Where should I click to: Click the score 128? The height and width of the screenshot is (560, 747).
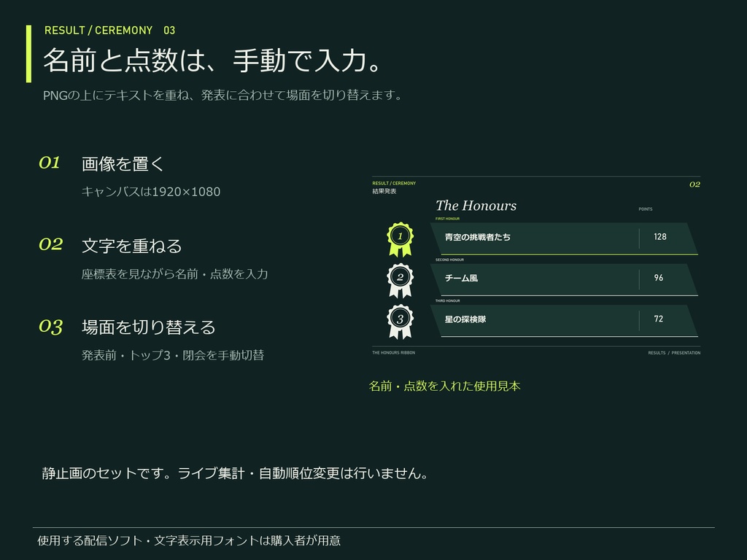coord(660,237)
